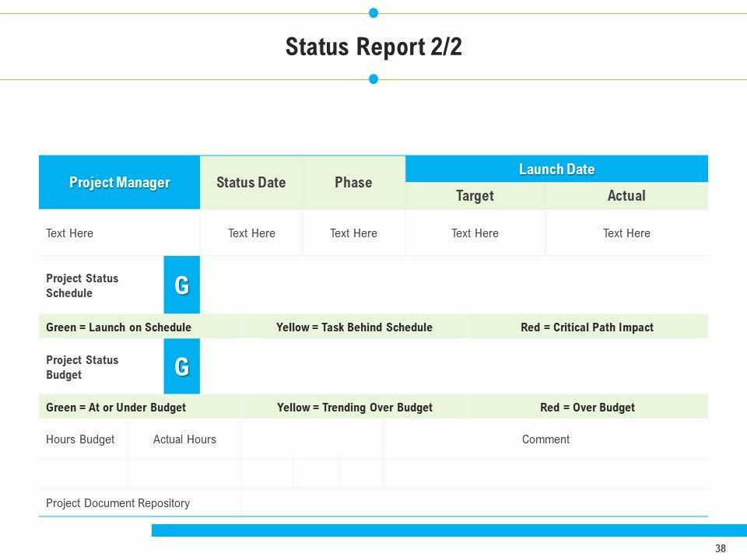
Task: Select the Hours Budget cell
Action: (x=80, y=439)
